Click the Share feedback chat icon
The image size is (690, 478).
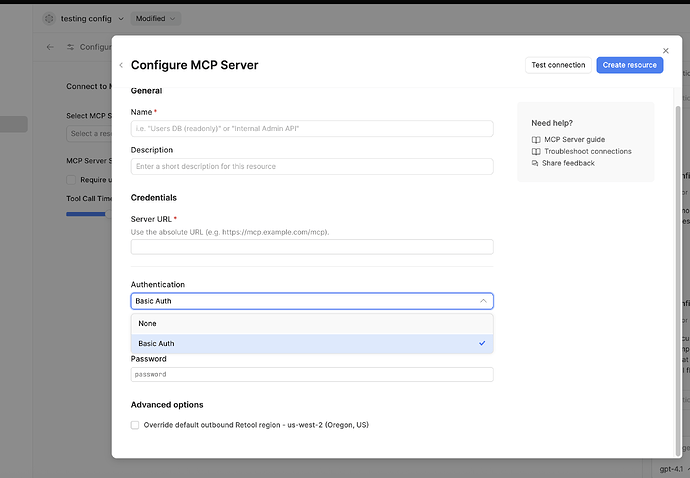point(536,163)
